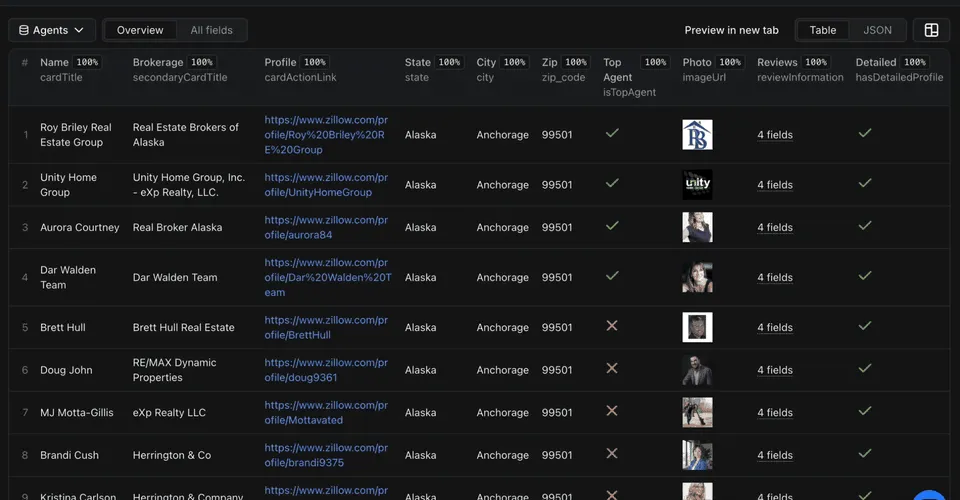Expand 4 fields for Brett Hull
This screenshot has height=500, width=960.
point(774,327)
